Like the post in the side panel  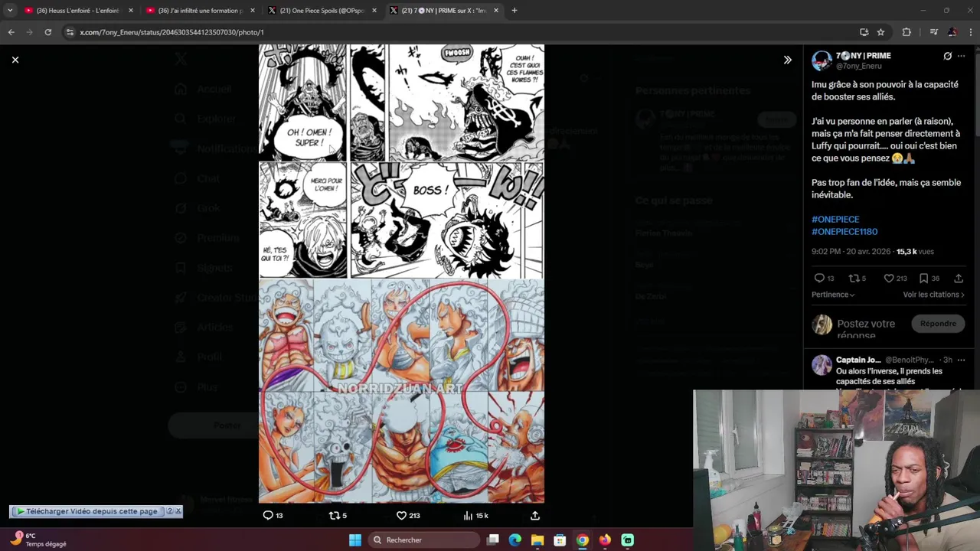(x=889, y=278)
